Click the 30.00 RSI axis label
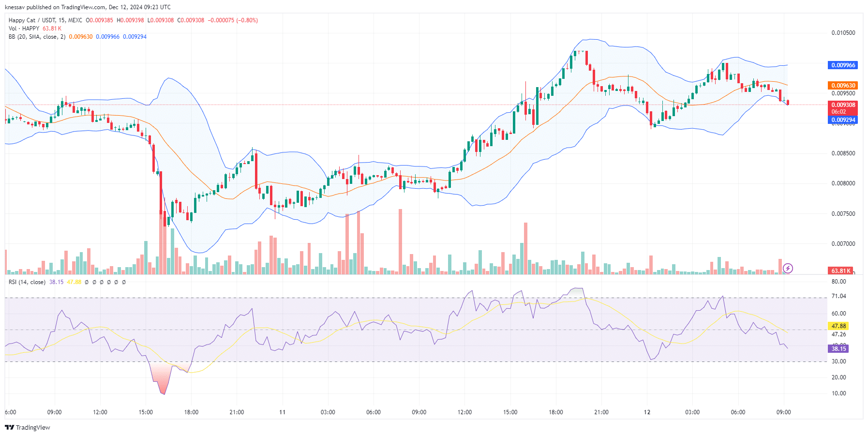868x436 pixels. pyautogui.click(x=838, y=361)
